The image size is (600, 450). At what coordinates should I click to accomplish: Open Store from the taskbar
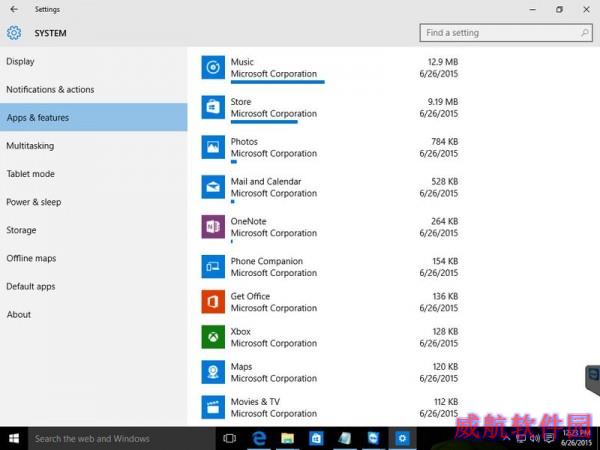(316, 439)
